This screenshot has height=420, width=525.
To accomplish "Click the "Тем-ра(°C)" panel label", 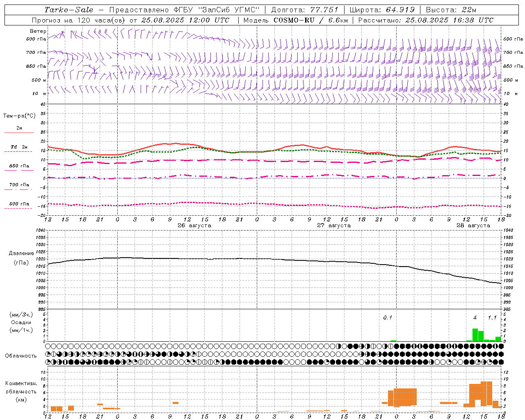I will [x=19, y=116].
